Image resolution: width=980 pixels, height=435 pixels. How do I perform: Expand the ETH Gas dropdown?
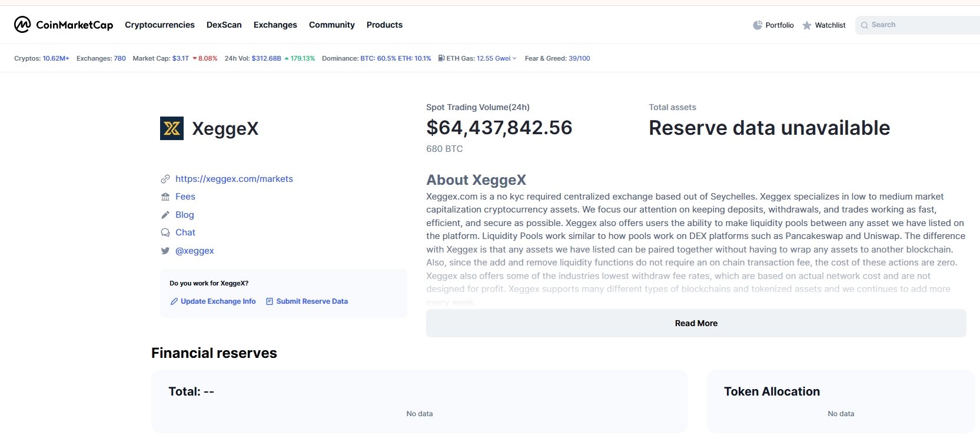514,58
